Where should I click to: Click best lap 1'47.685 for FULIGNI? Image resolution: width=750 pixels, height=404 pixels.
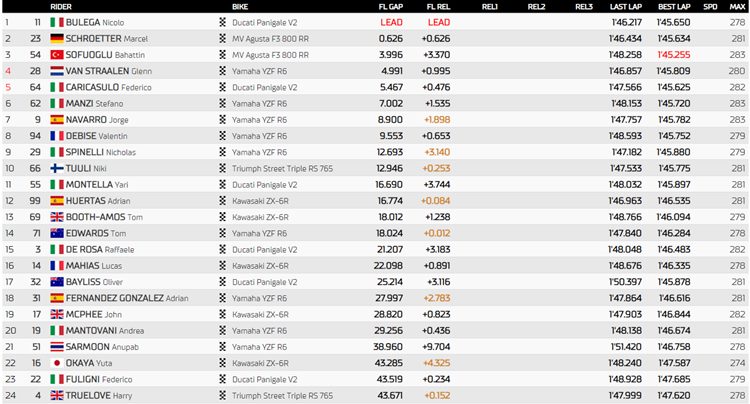click(x=674, y=379)
